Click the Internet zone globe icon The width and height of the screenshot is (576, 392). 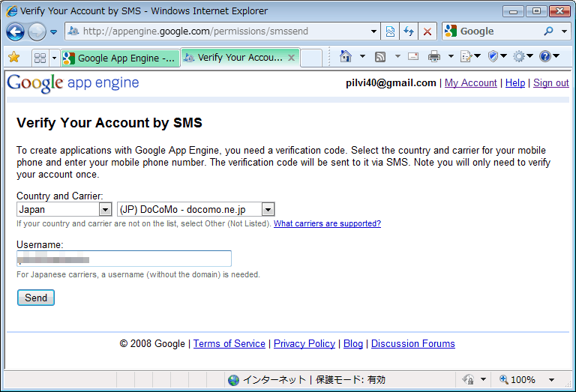pos(233,380)
